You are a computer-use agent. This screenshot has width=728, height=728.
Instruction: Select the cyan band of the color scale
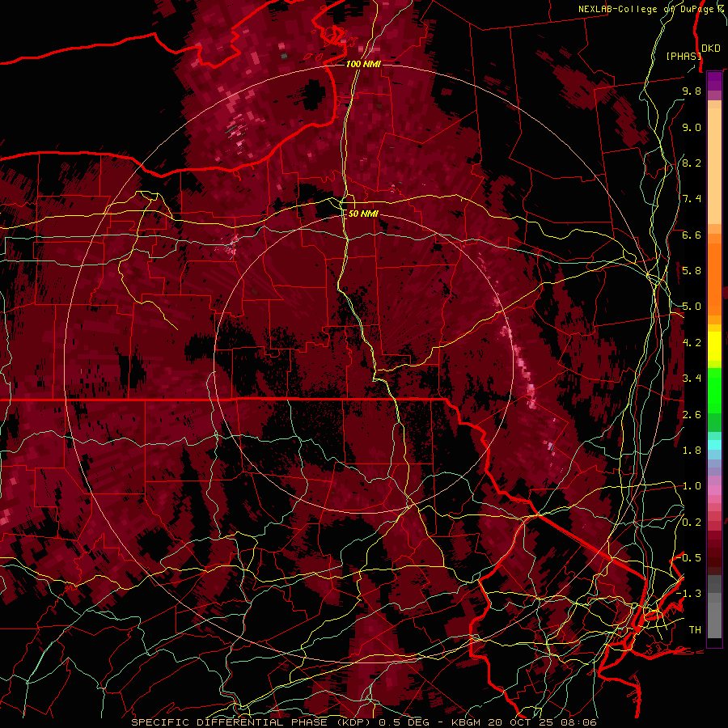point(714,445)
